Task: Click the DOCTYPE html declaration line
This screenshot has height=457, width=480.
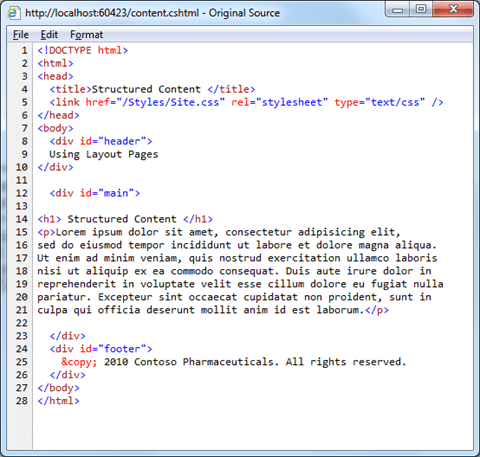Action: tap(83, 51)
